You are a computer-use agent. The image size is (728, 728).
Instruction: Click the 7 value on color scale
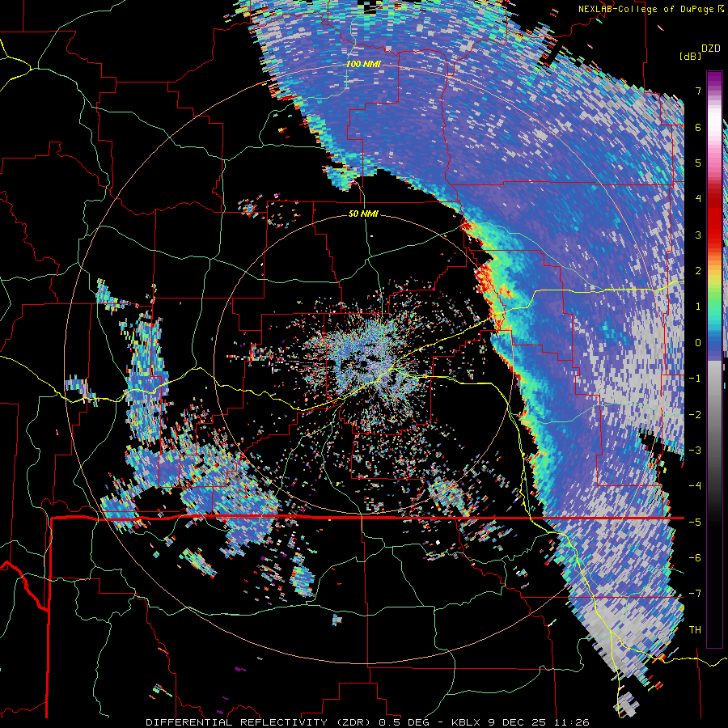[698, 91]
